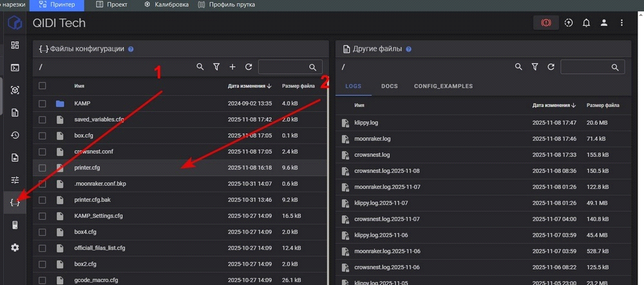Open the History icon in the sidebar
The width and height of the screenshot is (644, 285).
coord(15,135)
